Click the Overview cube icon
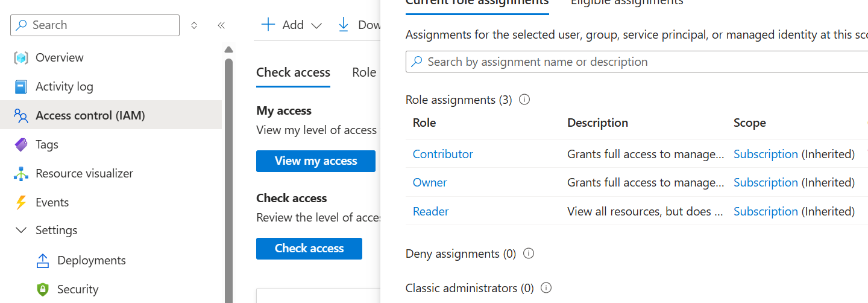Screen dimensions: 868x303 click(21, 58)
